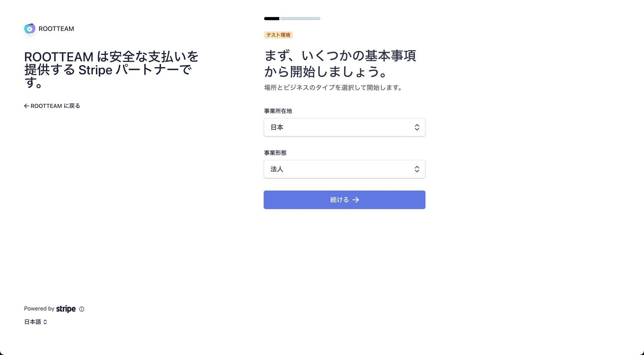Image resolution: width=644 pixels, height=355 pixels.
Task: Click the info icon beside the Stripe logo
Action: coord(82,309)
